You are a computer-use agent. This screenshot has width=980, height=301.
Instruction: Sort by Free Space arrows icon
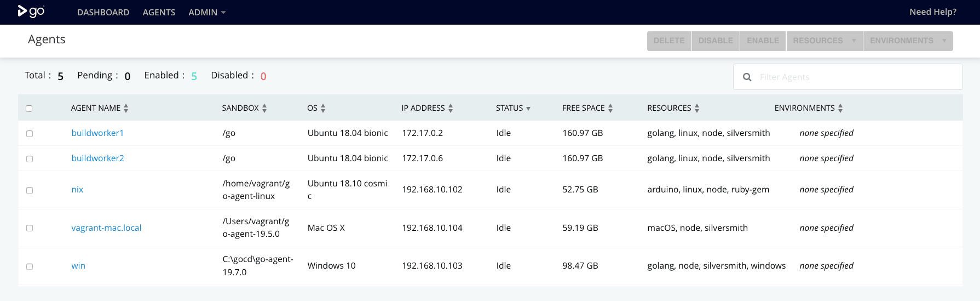click(x=610, y=109)
